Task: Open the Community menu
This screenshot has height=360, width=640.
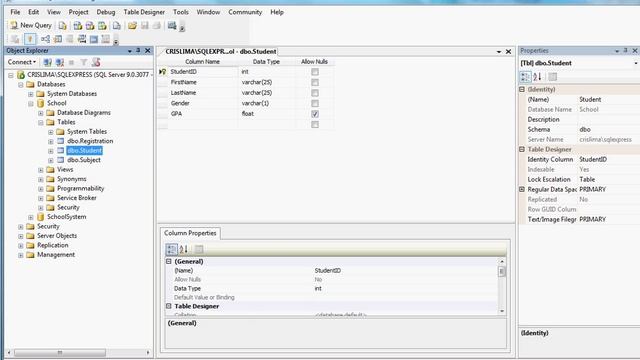Action: point(245,12)
